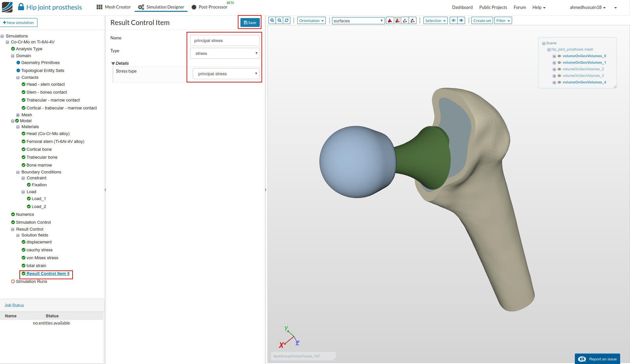Screen dimensions: 630x364
Task: Open the surfaces render mode dropdown
Action: point(358,21)
